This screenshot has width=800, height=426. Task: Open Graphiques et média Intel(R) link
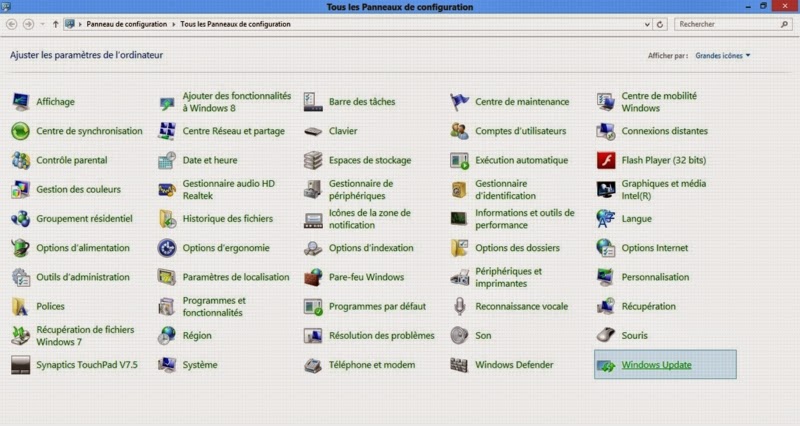pyautogui.click(x=663, y=190)
